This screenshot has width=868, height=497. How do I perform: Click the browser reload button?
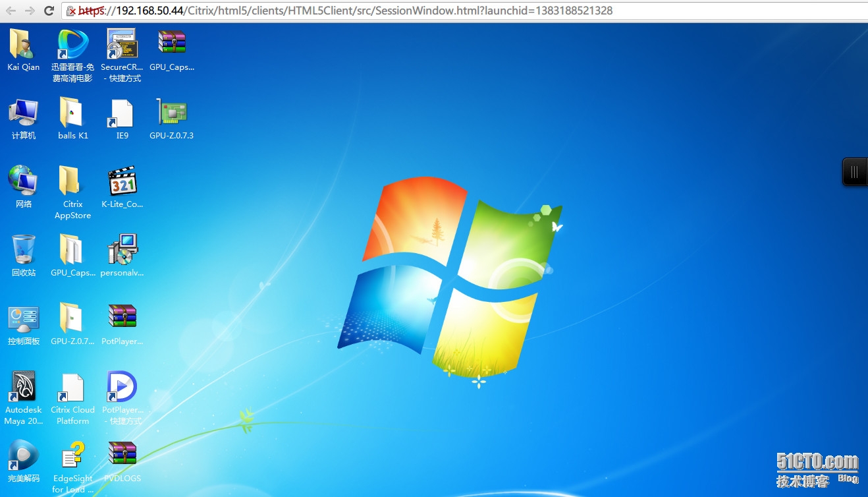pos(49,11)
